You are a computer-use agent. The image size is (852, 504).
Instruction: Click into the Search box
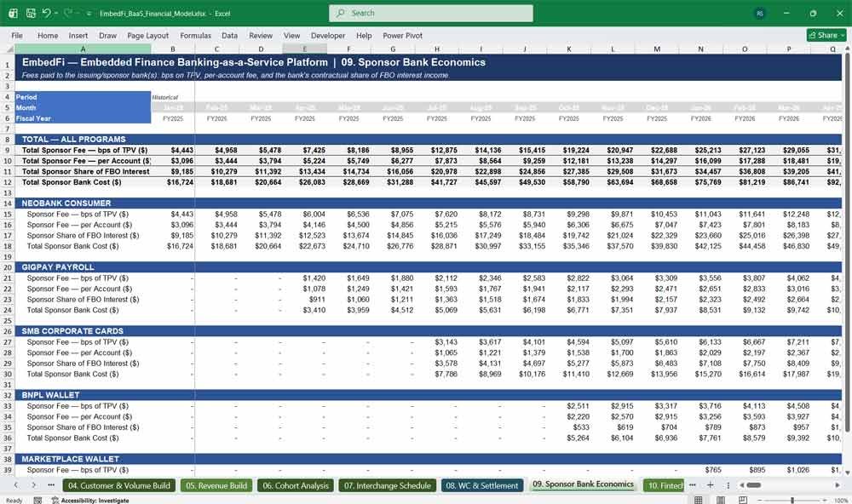tap(431, 13)
